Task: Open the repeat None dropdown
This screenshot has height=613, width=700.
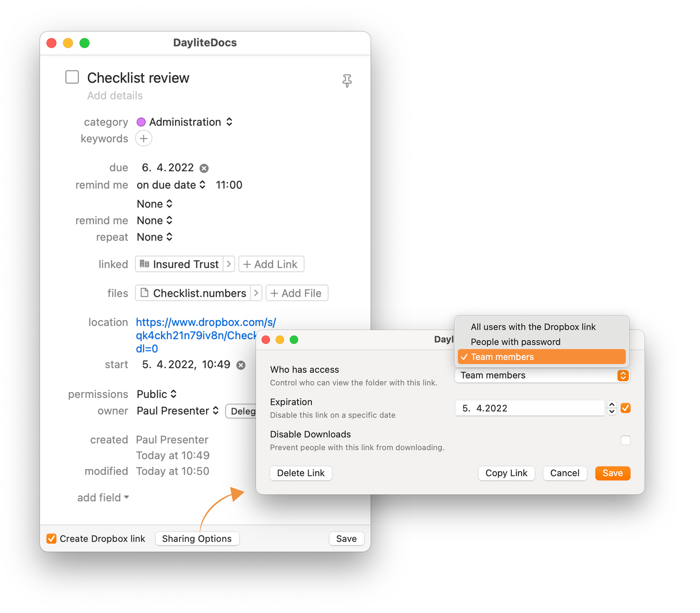Action: [155, 237]
